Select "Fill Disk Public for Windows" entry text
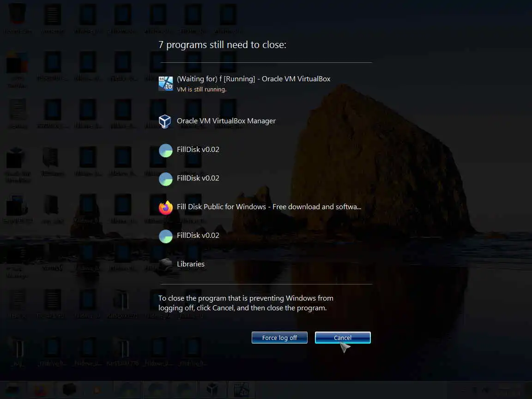 [269, 206]
